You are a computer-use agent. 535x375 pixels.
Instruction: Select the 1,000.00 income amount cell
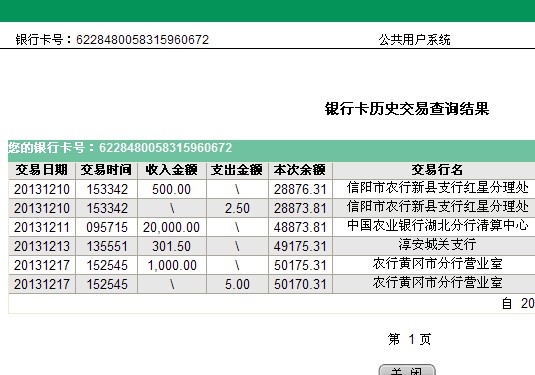[x=172, y=265]
